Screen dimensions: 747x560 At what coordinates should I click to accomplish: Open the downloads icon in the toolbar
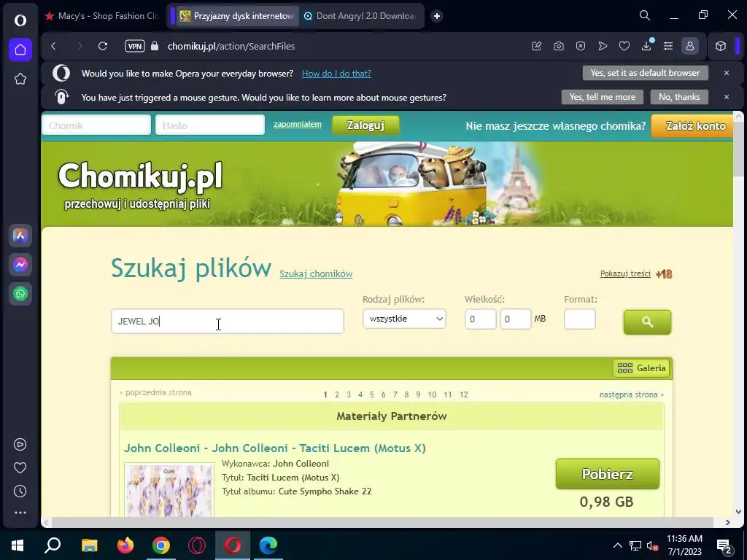(646, 46)
